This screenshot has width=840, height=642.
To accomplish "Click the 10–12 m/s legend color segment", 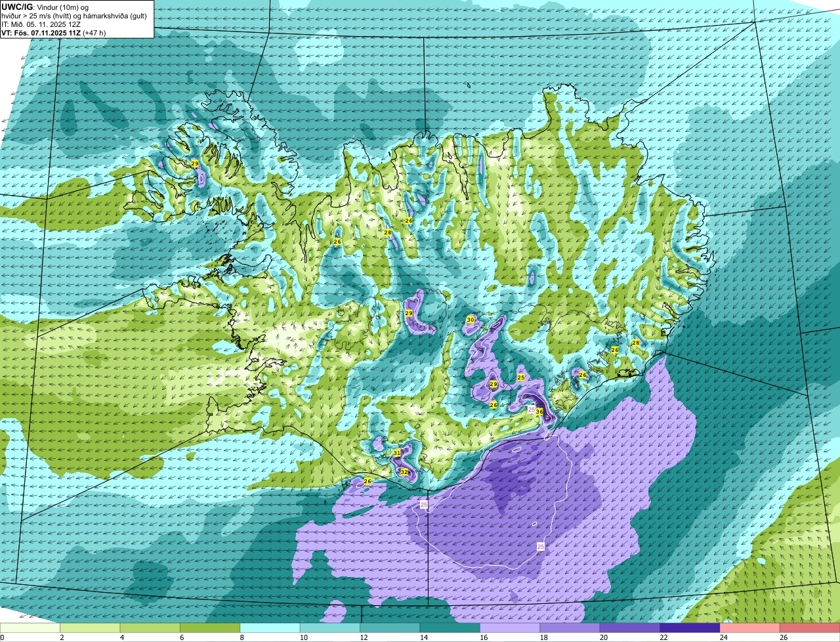I will pyautogui.click(x=330, y=628).
